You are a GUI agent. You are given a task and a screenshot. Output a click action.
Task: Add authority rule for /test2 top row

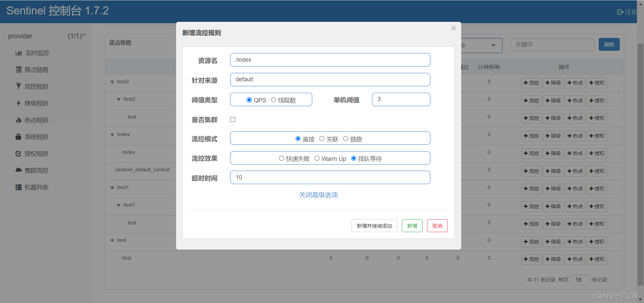(x=597, y=83)
